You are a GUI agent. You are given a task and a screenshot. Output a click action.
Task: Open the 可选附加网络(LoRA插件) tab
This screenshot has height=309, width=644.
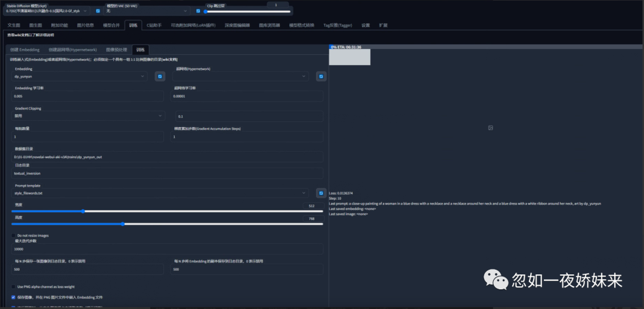[193, 25]
